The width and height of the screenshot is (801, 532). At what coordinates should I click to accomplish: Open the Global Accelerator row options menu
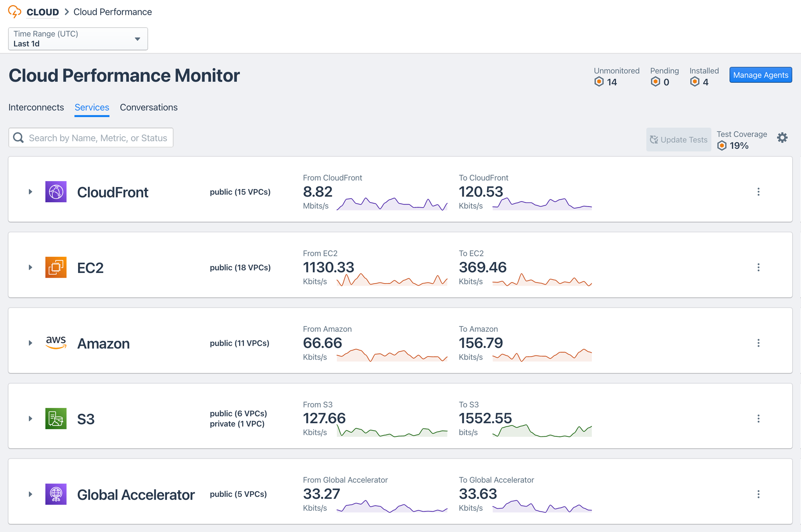(759, 494)
